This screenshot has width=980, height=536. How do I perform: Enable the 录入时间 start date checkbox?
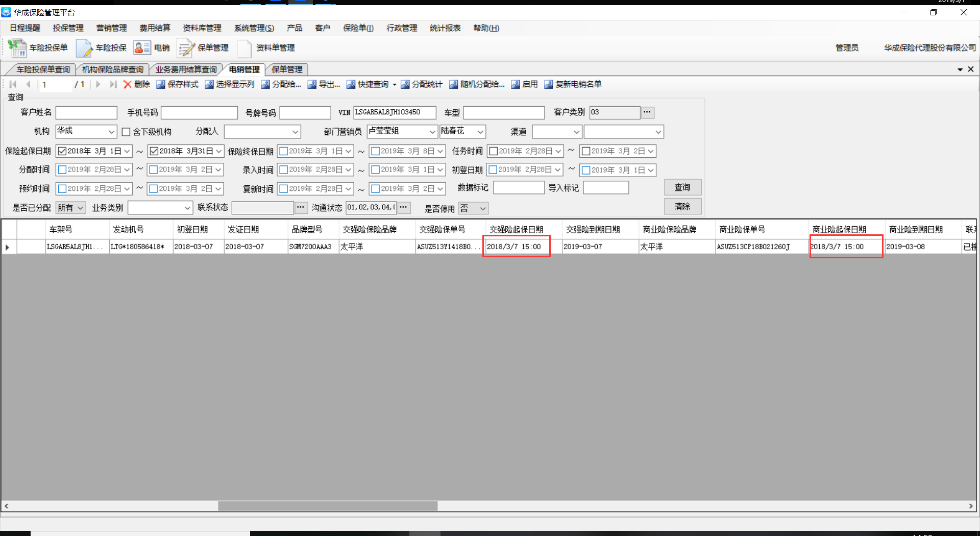point(284,169)
